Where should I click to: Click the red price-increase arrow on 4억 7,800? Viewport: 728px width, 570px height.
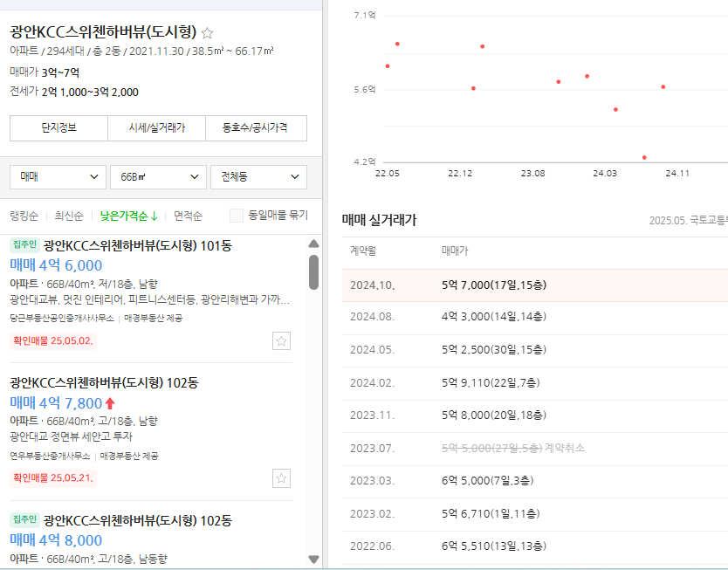coord(110,403)
